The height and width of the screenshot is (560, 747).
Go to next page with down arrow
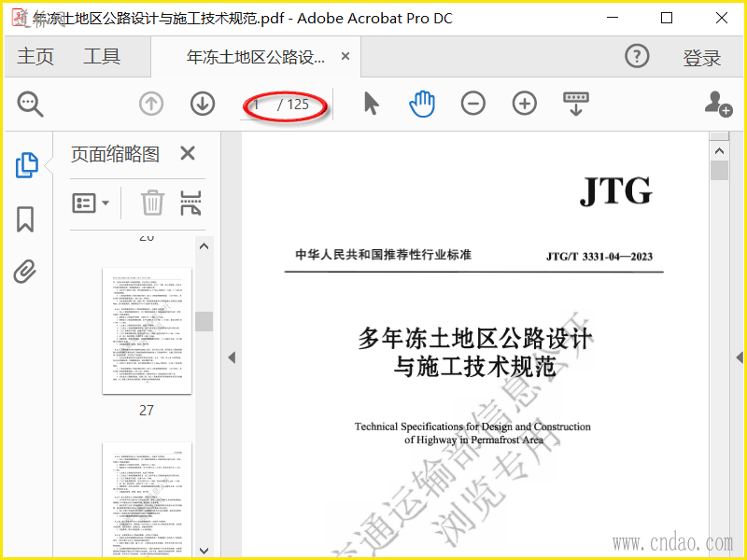tap(203, 104)
